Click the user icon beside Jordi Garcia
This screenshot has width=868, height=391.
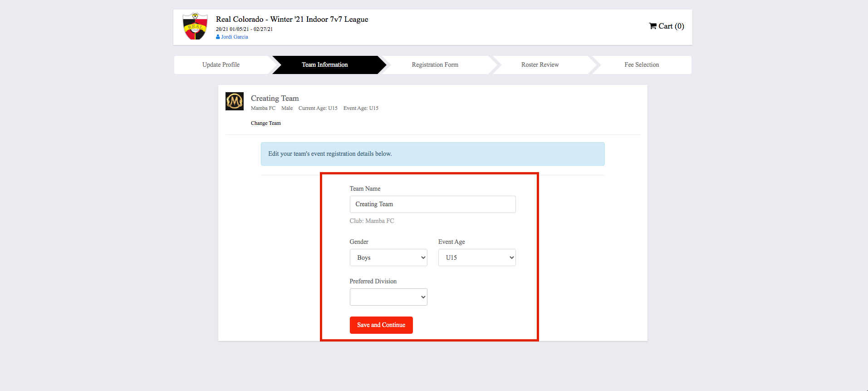(x=218, y=37)
